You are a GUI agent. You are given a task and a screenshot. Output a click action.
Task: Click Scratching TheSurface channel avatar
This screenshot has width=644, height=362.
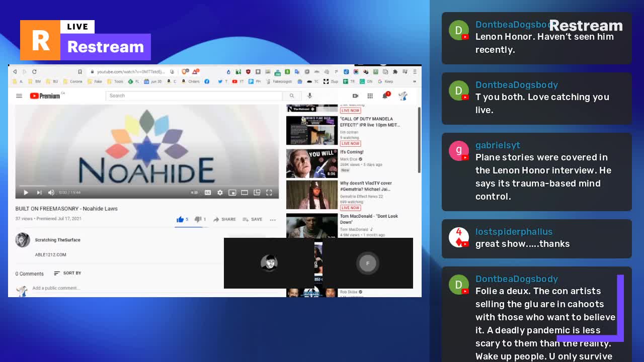23,240
